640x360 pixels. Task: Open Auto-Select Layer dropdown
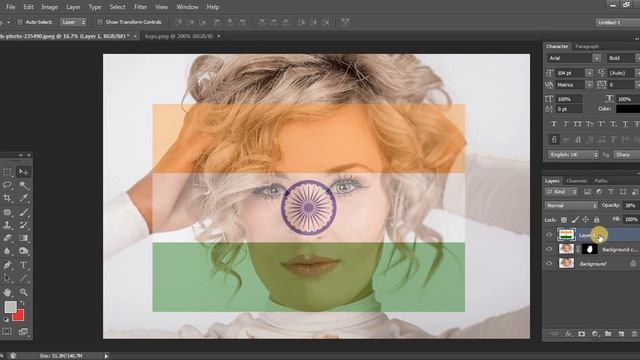pyautogui.click(x=74, y=22)
